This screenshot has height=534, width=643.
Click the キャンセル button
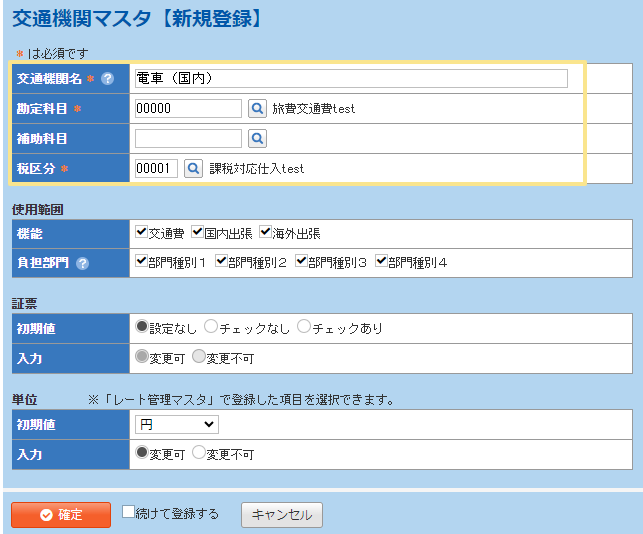pos(282,515)
